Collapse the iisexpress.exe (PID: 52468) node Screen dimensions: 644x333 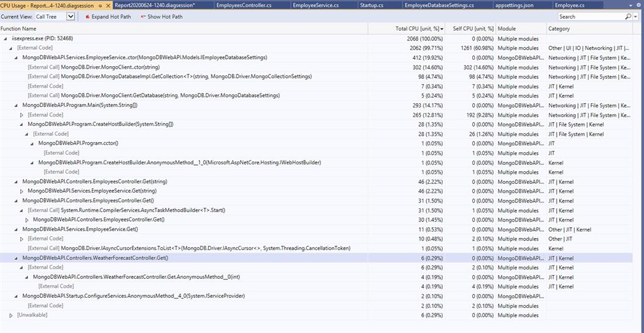point(5,38)
